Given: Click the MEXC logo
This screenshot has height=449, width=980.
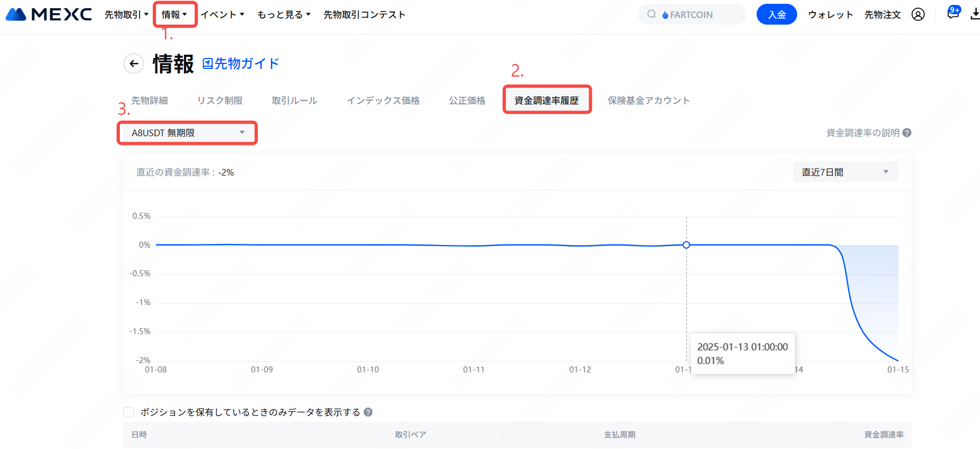Looking at the screenshot, I should [x=48, y=14].
